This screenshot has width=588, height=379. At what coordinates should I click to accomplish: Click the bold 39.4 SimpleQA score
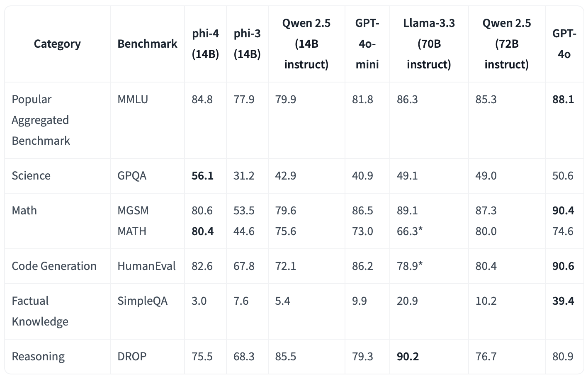coord(563,301)
